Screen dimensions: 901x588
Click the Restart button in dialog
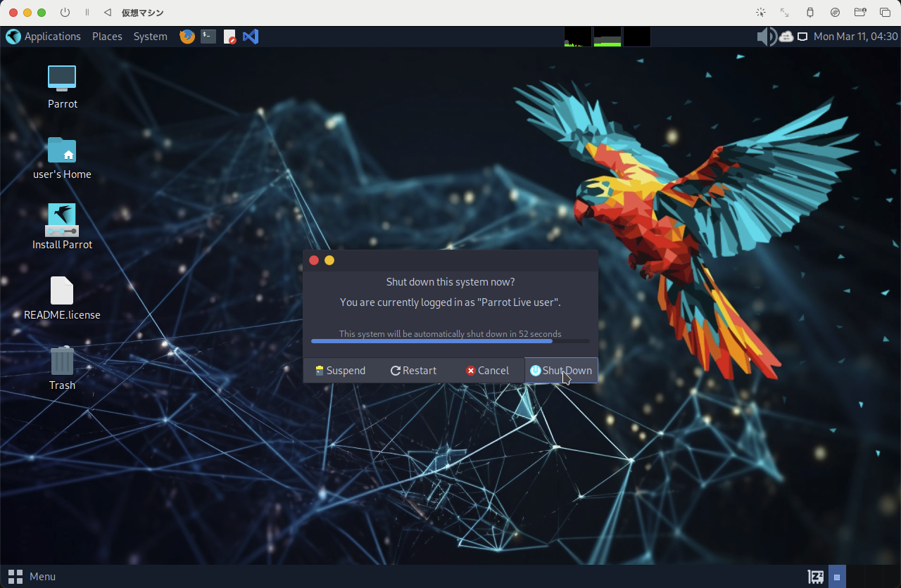coord(414,371)
